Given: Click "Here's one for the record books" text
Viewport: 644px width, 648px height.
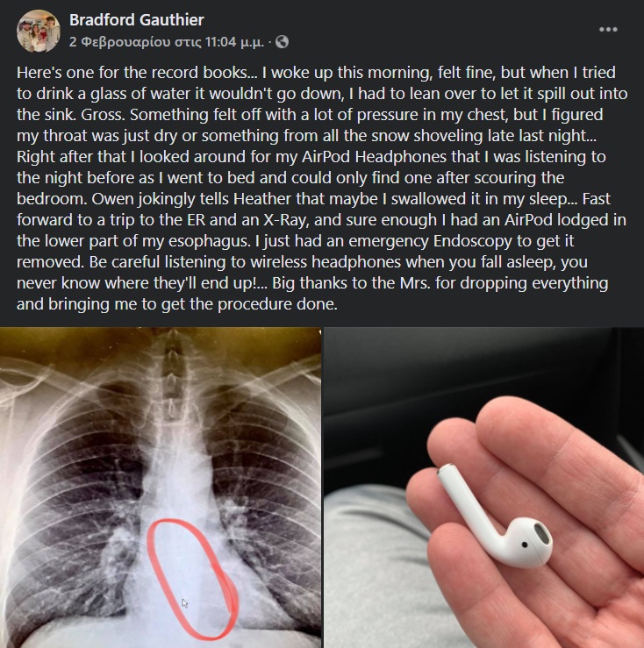Looking at the screenshot, I should tap(131, 72).
